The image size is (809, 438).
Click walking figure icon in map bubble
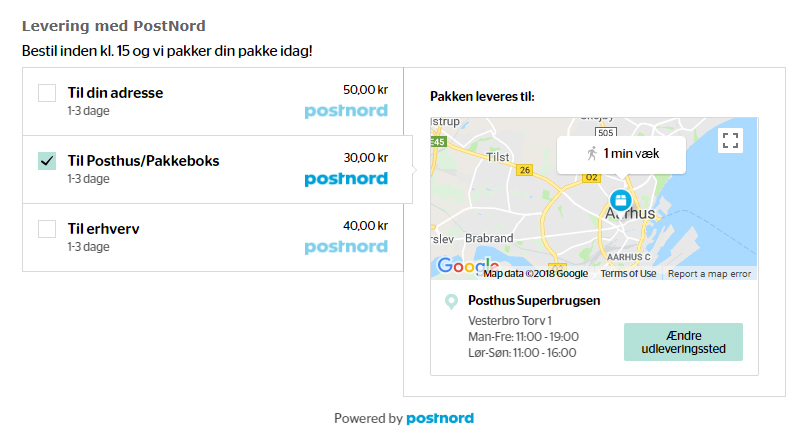(x=592, y=153)
